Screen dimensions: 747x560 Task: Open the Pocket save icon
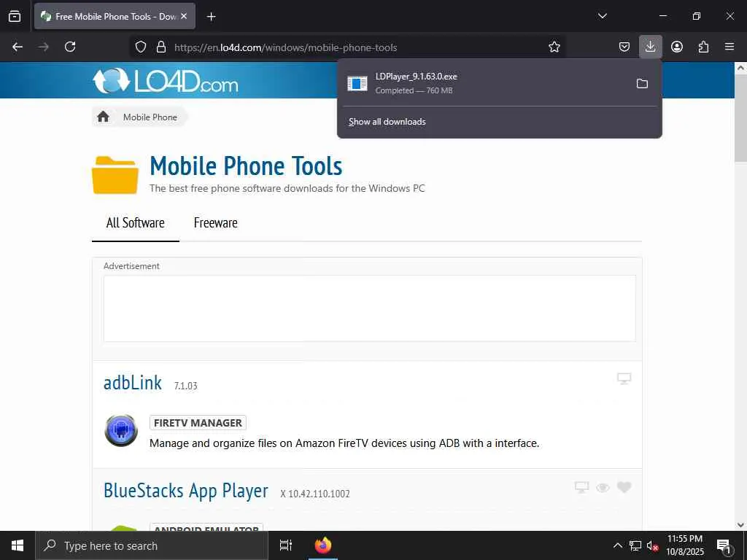(624, 47)
